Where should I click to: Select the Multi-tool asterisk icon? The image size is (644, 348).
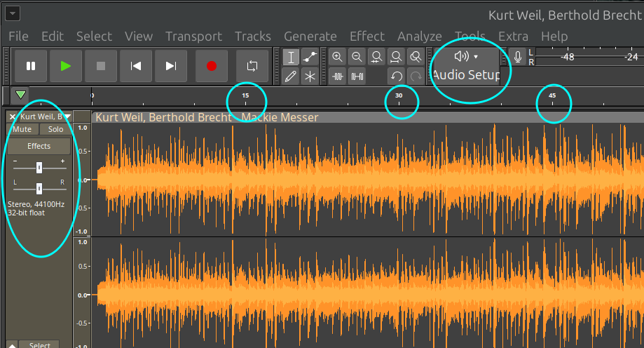[x=310, y=76]
